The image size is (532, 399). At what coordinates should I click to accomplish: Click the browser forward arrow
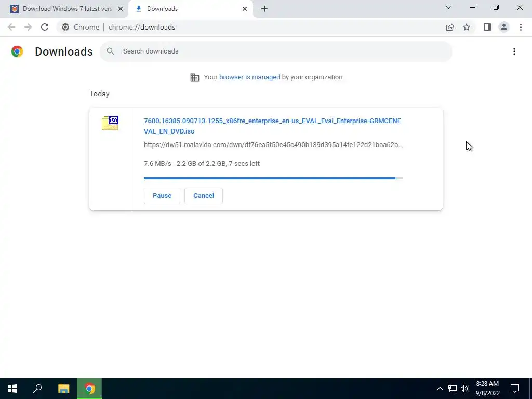coord(28,27)
